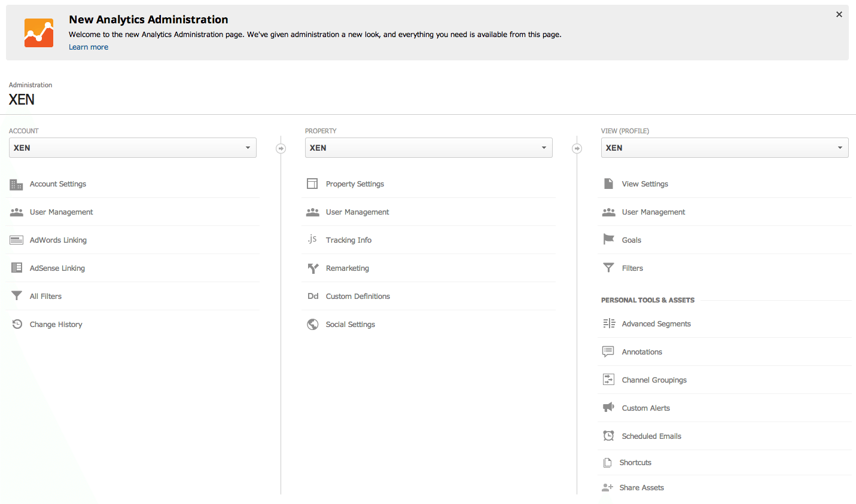Image resolution: width=856 pixels, height=504 pixels.
Task: Click the Social Settings globe icon
Action: point(312,324)
